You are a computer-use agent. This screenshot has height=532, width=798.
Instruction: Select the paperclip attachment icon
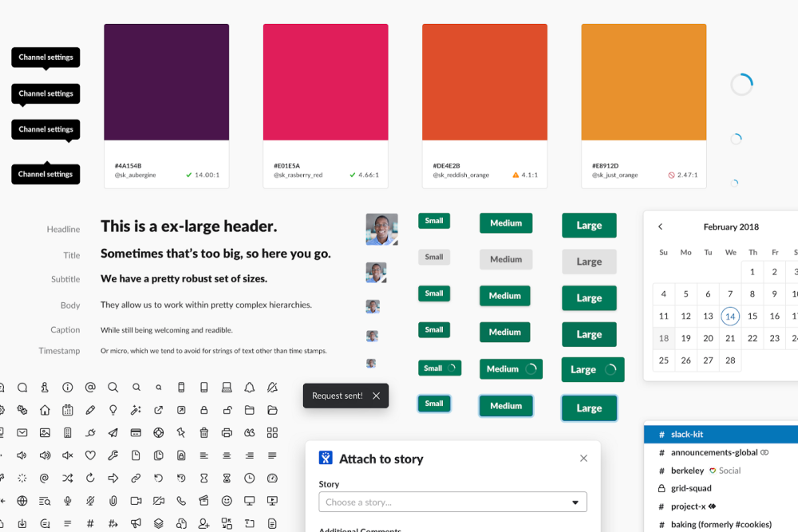coord(113,500)
